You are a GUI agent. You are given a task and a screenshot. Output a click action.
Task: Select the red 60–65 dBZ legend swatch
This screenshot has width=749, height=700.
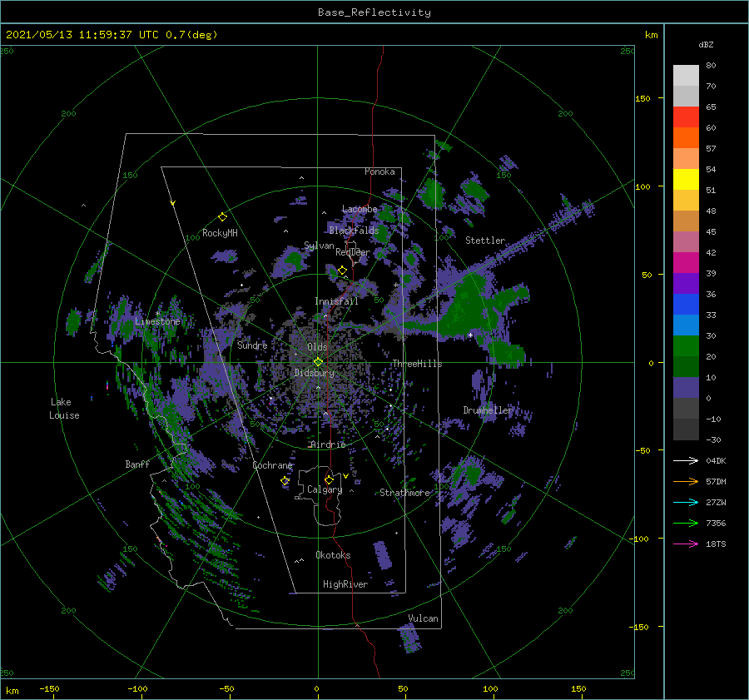point(686,117)
